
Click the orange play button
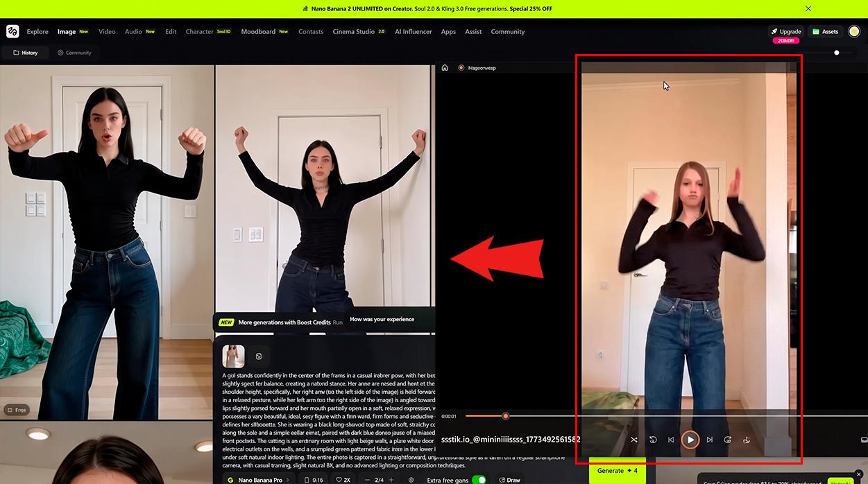click(690, 440)
